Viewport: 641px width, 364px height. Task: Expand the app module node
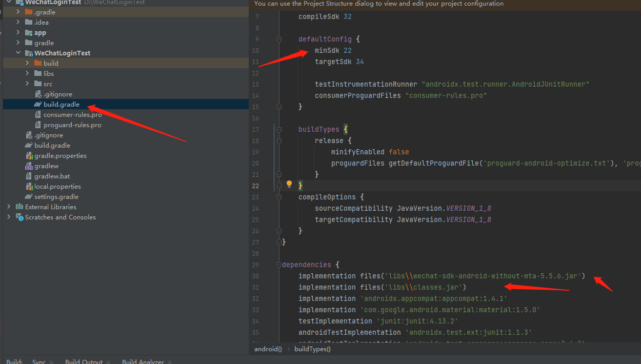tap(18, 32)
